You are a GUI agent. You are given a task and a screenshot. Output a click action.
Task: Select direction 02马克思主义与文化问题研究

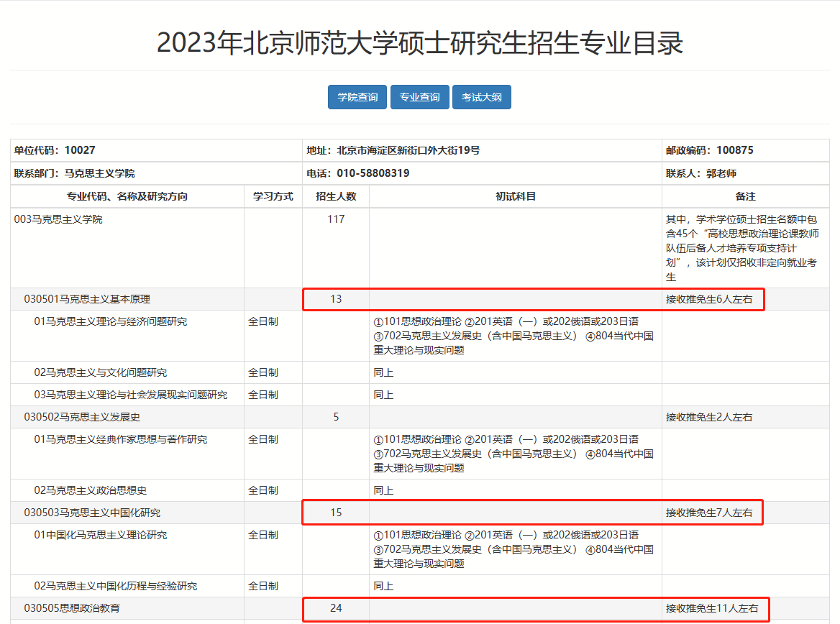[x=100, y=372]
